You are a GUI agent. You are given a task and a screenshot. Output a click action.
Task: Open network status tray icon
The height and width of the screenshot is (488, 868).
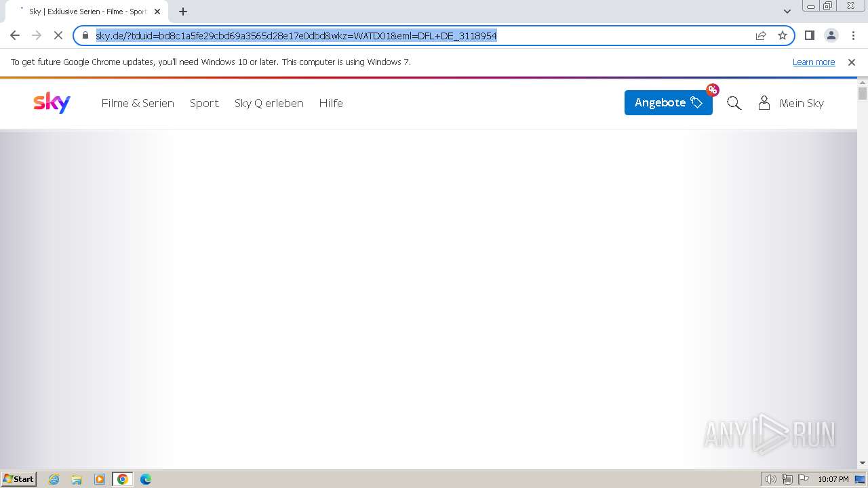tap(787, 479)
